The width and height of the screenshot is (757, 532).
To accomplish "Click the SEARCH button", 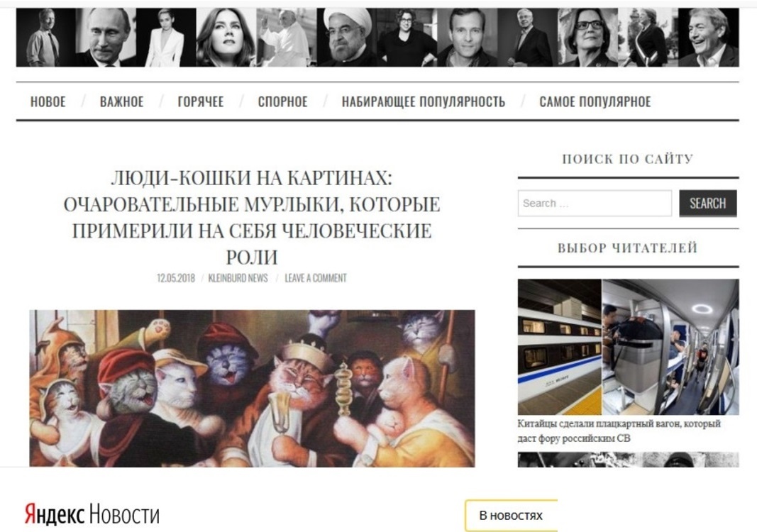I will pyautogui.click(x=708, y=204).
